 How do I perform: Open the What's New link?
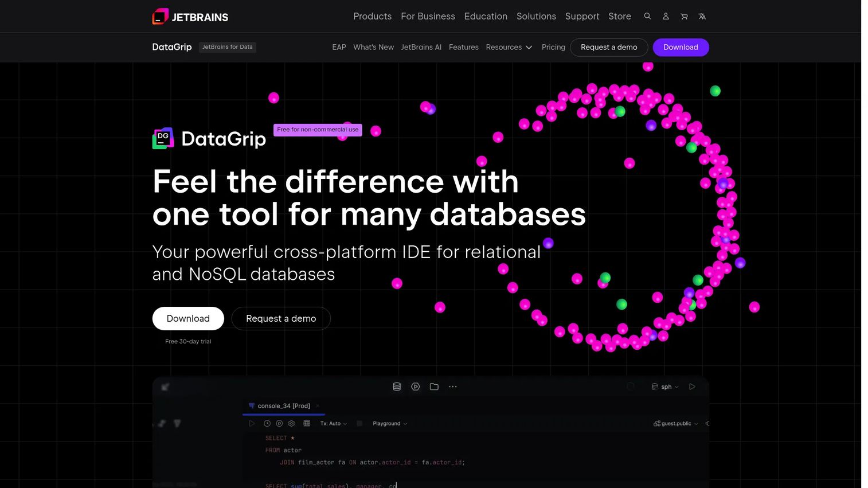(373, 47)
